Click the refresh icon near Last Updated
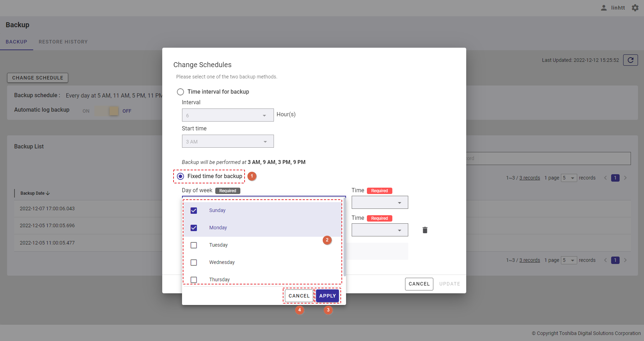644x341 pixels. tap(630, 60)
